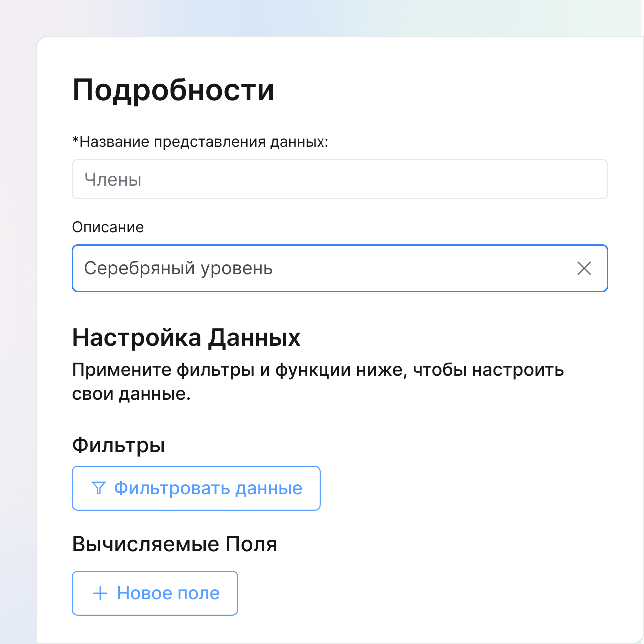Click the word Серебряный in the description field
This screenshot has width=644, height=644.
pos(139,268)
